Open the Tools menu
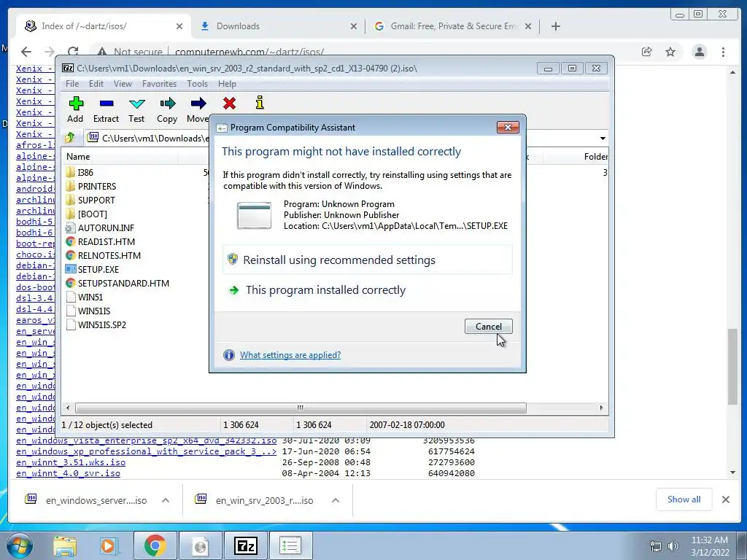 [197, 84]
